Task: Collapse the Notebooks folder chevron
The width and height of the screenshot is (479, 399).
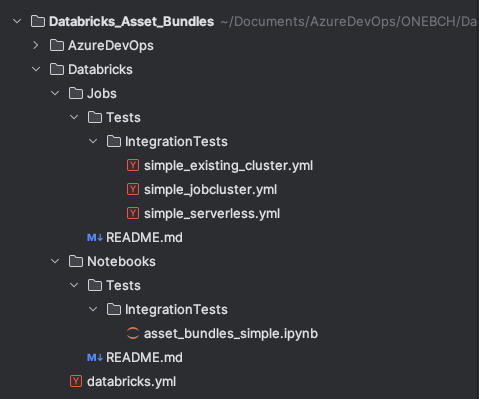Action: (x=55, y=261)
